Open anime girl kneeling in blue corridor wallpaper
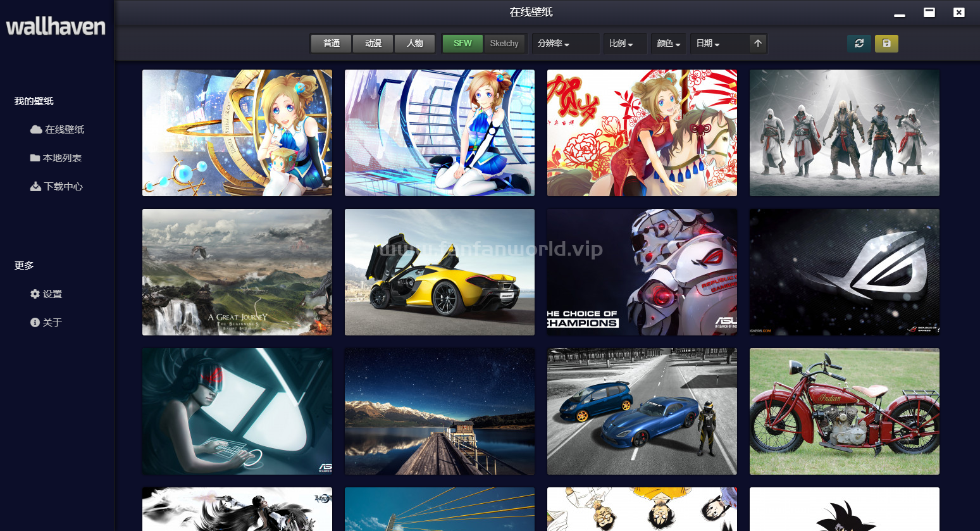The image size is (980, 531). [440, 133]
